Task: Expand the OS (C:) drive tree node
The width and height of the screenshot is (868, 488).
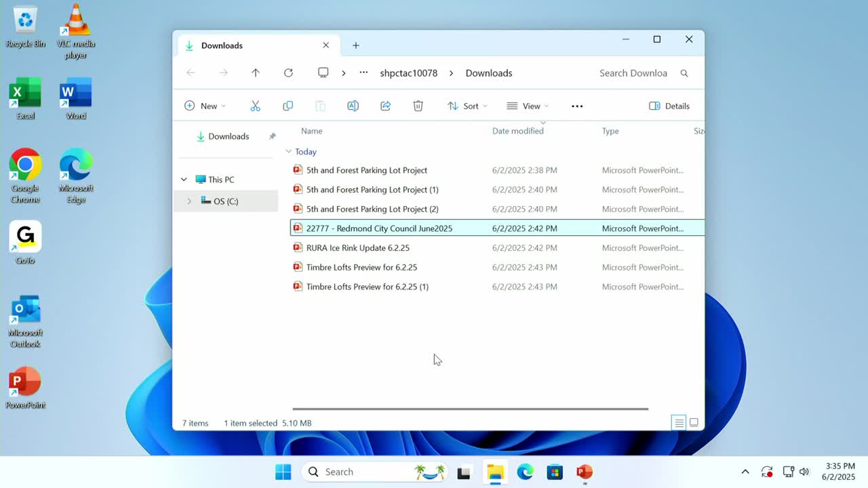Action: coord(189,201)
